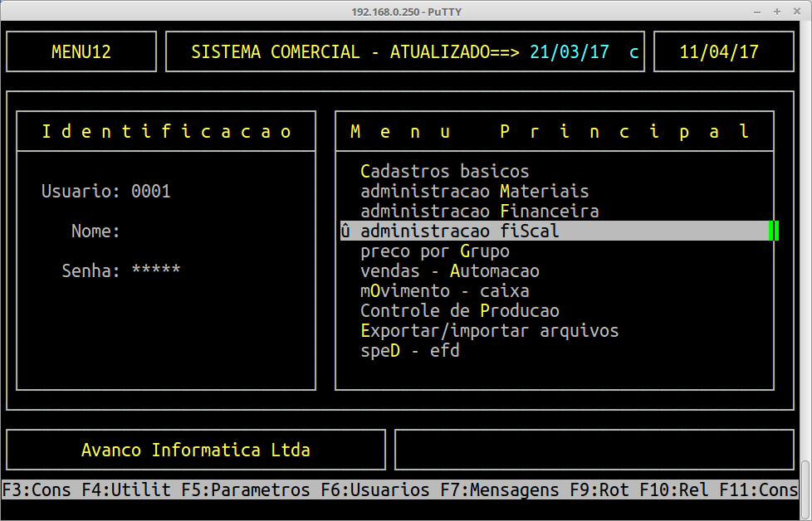Open F7:Mensagens in the status bar
Screen dimensions: 812x521
[500, 490]
